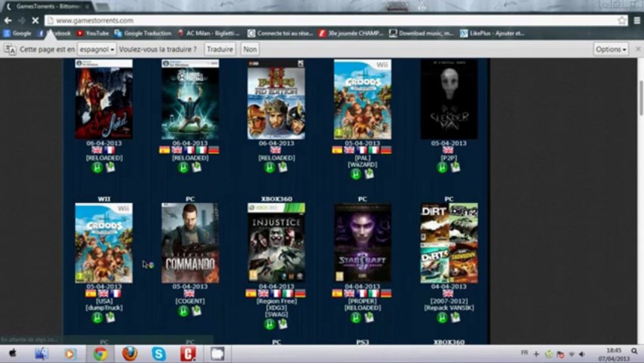
Task: Click the green uTorrent icon under Injustice
Action: click(x=270, y=324)
